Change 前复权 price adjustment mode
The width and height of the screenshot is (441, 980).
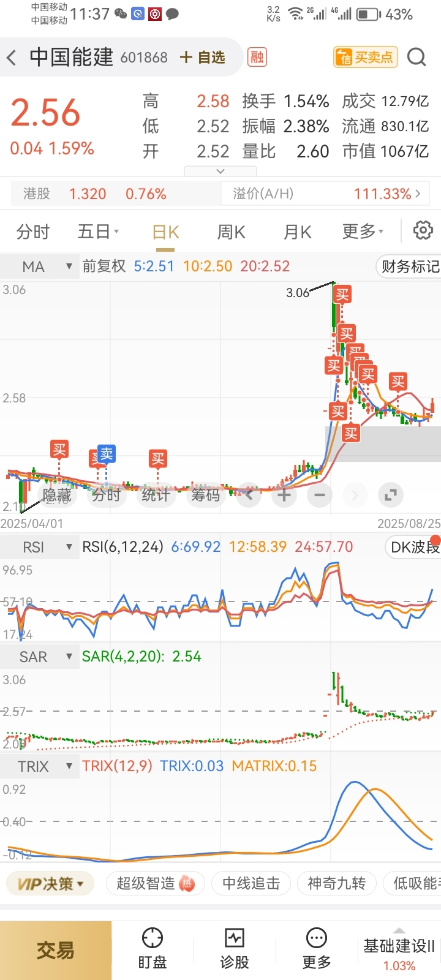(104, 266)
